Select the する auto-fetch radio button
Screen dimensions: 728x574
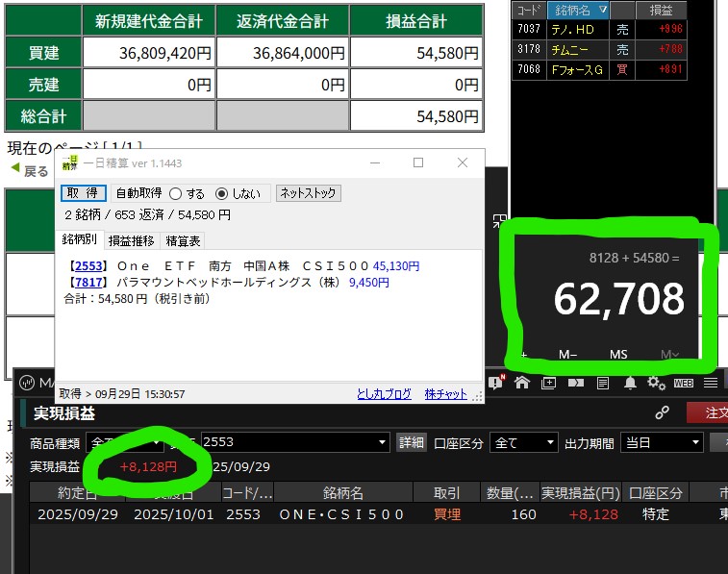point(175,193)
